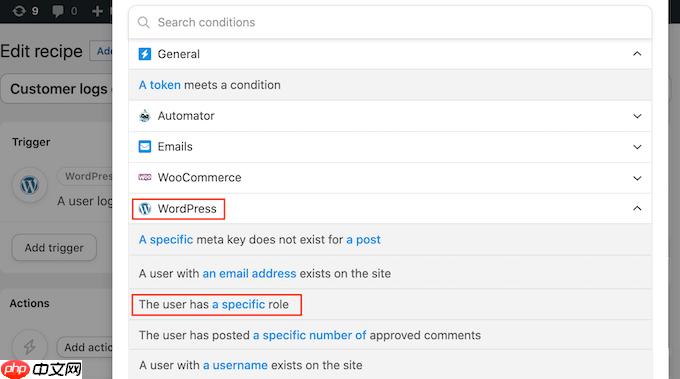Click the Add trigger button
680x379 pixels.
click(x=54, y=248)
